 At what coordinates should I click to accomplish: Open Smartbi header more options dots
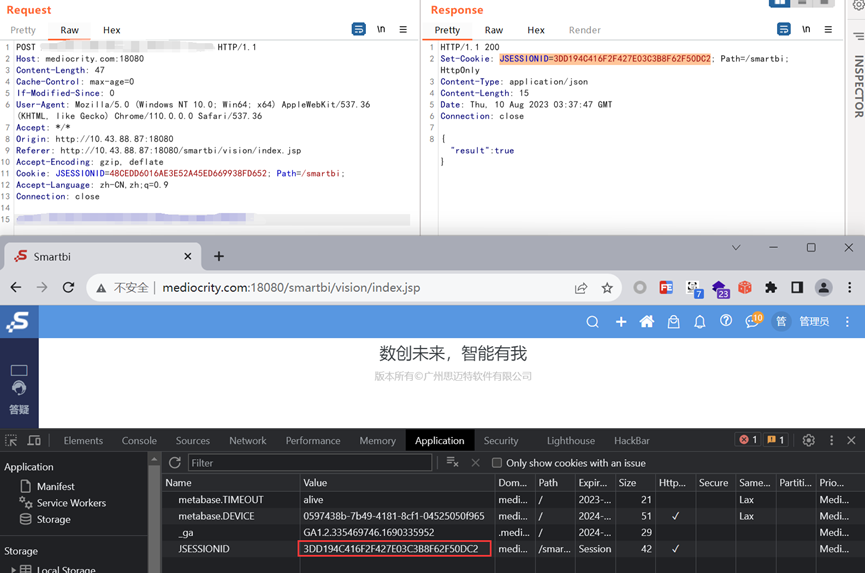coord(847,322)
